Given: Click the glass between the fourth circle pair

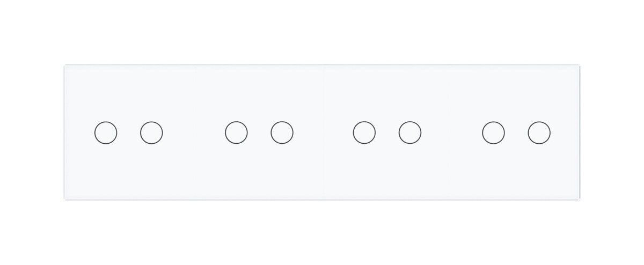Looking at the screenshot, I should (516, 132).
